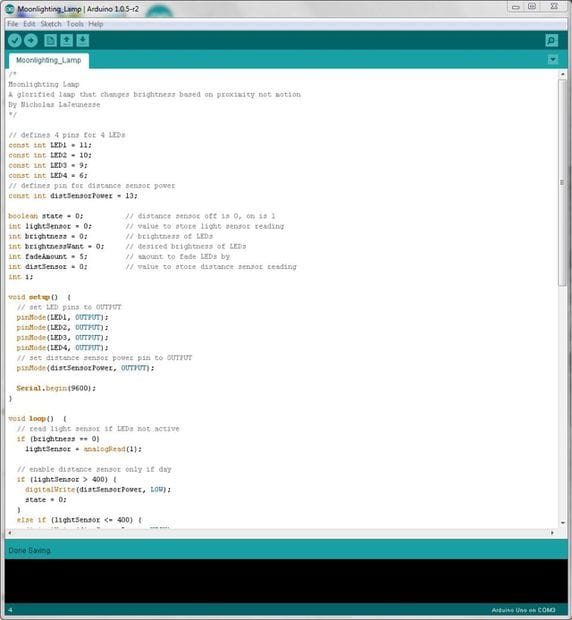This screenshot has height=620, width=572.
Task: Click the vertical scrollbar down arrow
Action: 563,523
